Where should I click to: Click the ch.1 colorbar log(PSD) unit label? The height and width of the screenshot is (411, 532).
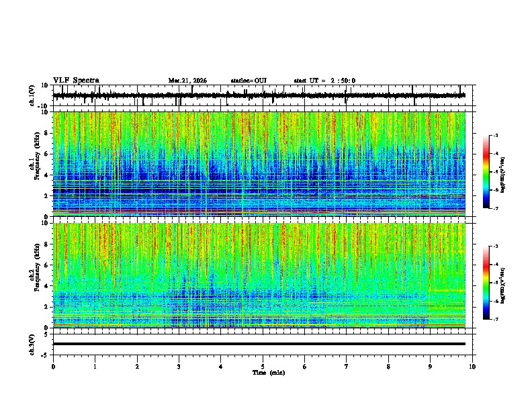pos(502,175)
